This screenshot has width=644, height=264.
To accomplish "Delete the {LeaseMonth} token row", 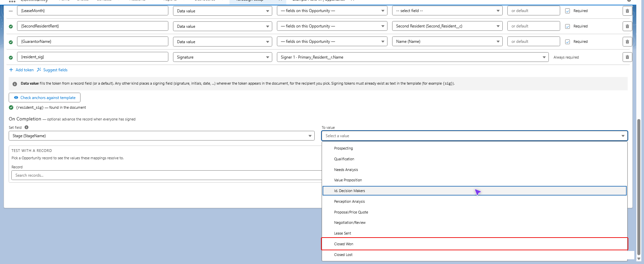I will pyautogui.click(x=627, y=11).
